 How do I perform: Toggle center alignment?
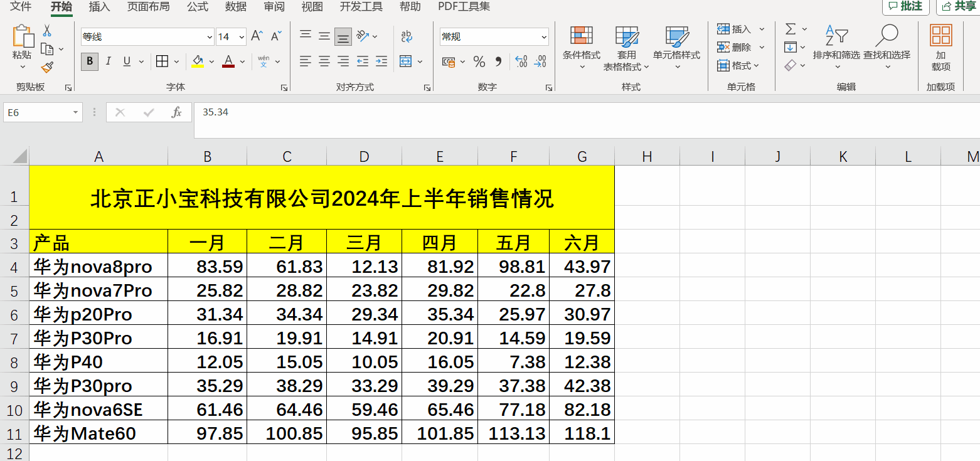click(x=324, y=61)
